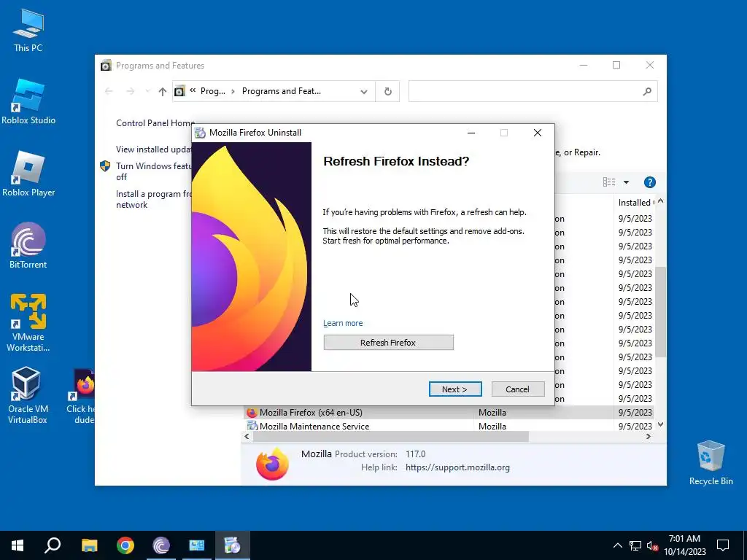
Task: Open View installed updates link
Action: [x=153, y=149]
